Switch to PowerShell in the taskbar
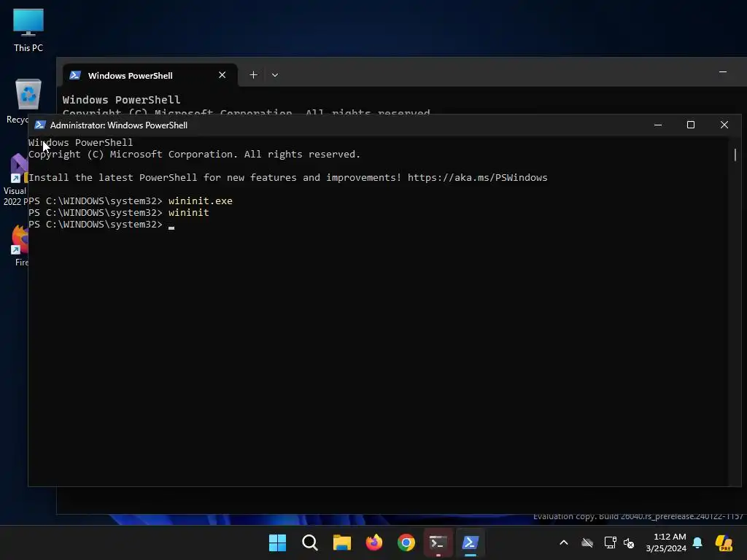 pos(471,542)
